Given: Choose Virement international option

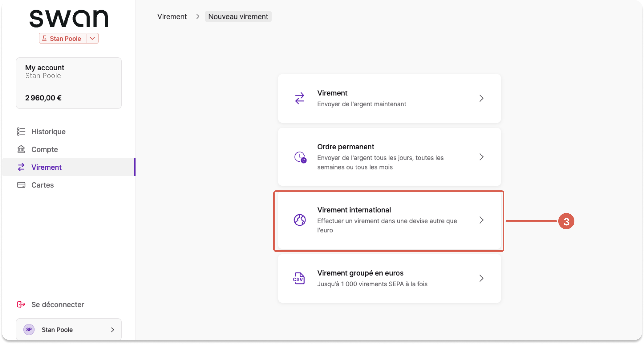Looking at the screenshot, I should [390, 220].
